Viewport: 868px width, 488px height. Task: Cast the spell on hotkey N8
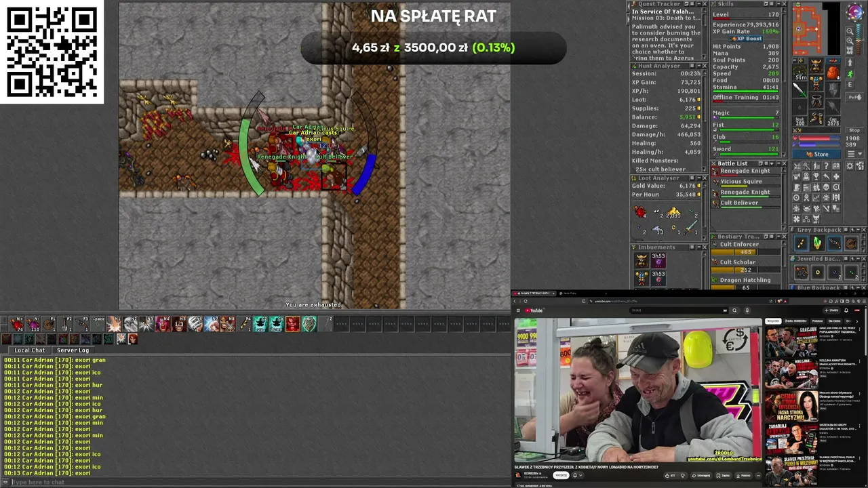(228, 325)
